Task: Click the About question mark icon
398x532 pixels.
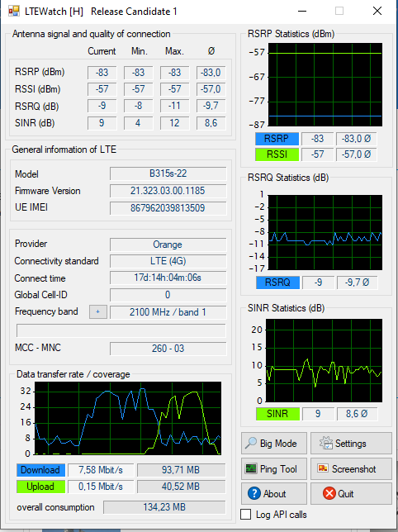Action: tap(254, 493)
